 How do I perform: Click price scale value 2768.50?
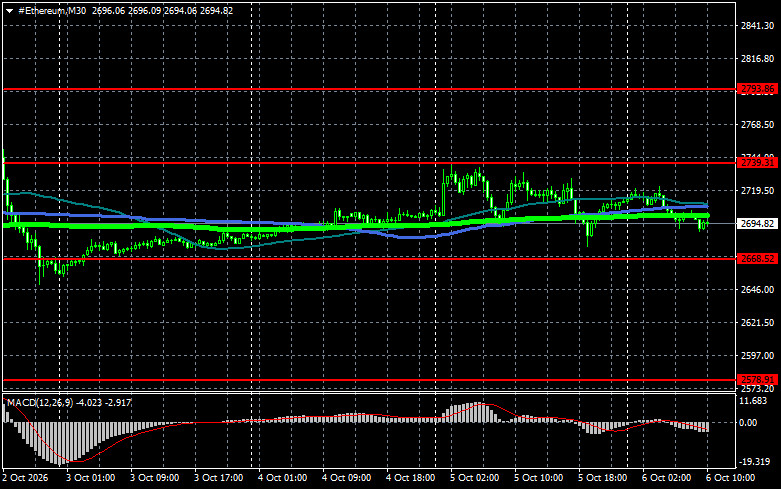pyautogui.click(x=757, y=124)
